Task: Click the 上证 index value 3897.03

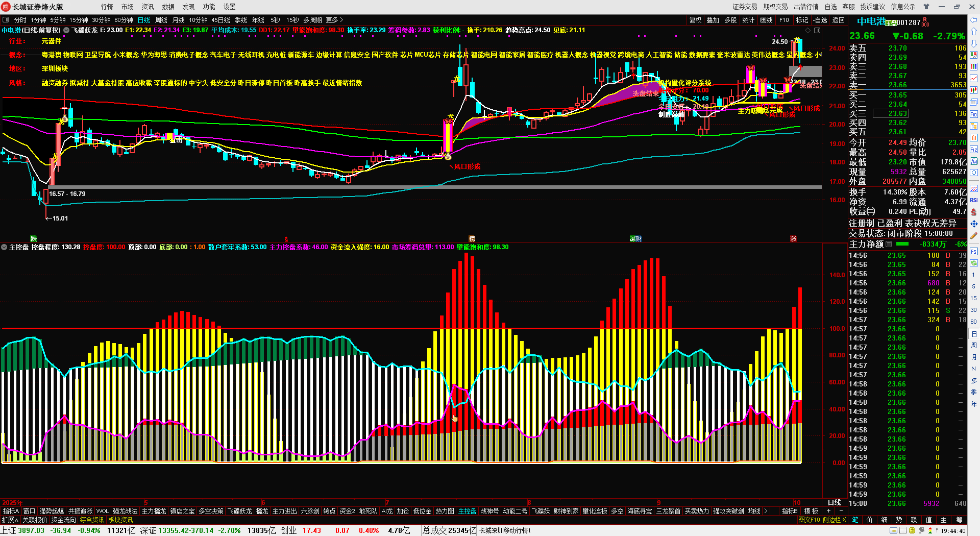Action: (31, 530)
